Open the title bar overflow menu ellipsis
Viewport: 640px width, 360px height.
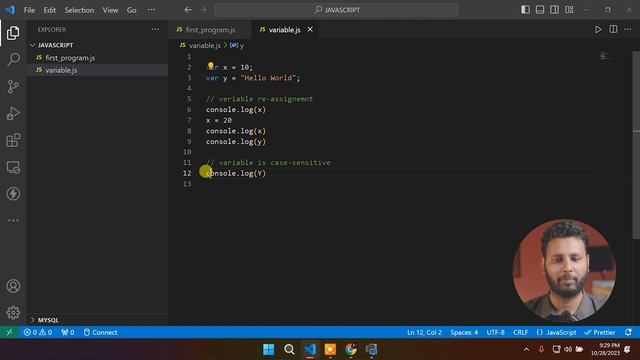tap(151, 10)
